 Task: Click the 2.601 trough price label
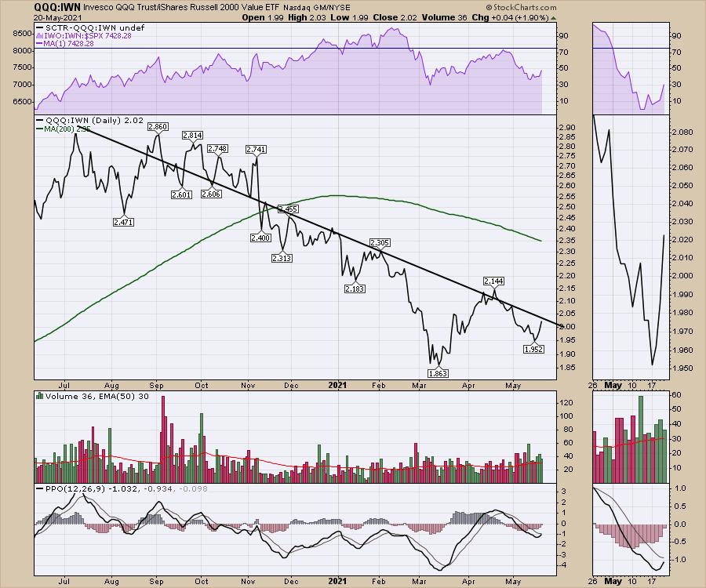point(181,194)
